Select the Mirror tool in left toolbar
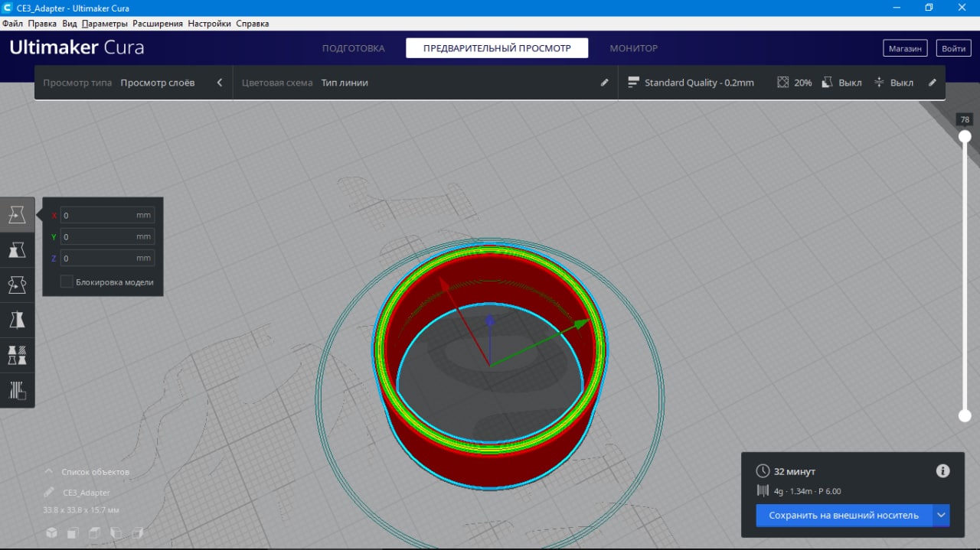Viewport: 980px width, 550px height. 17,321
